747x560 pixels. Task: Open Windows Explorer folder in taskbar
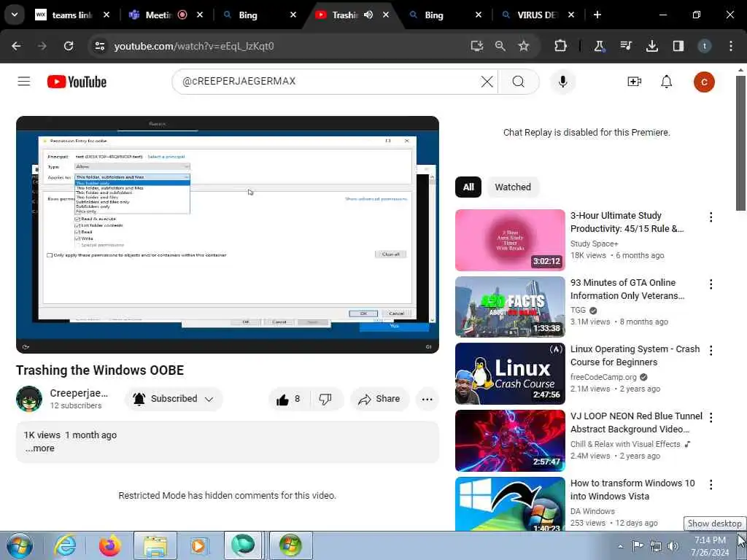[x=155, y=545]
